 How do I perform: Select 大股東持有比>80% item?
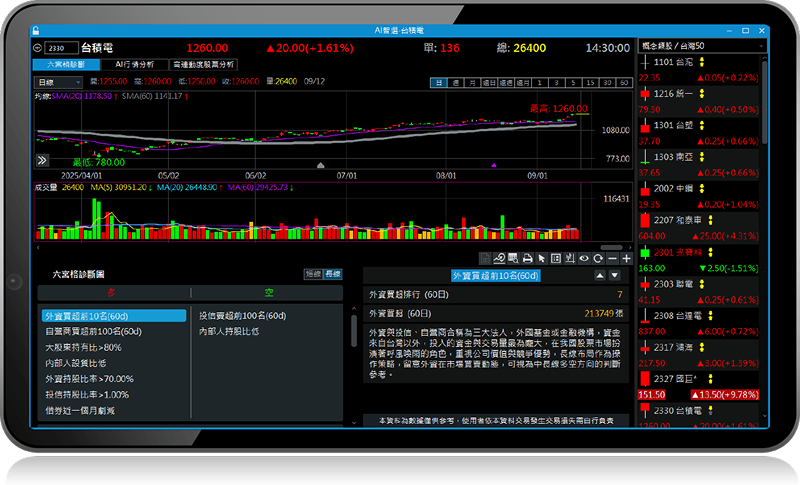tap(83, 348)
